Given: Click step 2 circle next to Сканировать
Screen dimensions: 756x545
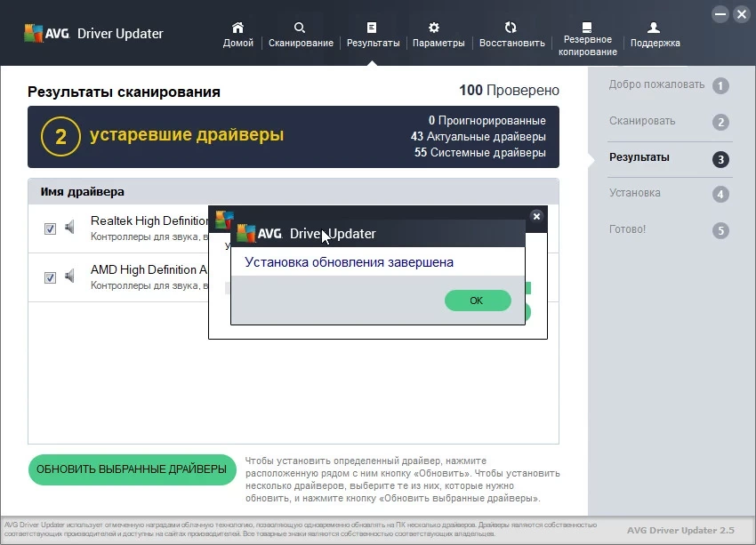Looking at the screenshot, I should coord(720,122).
